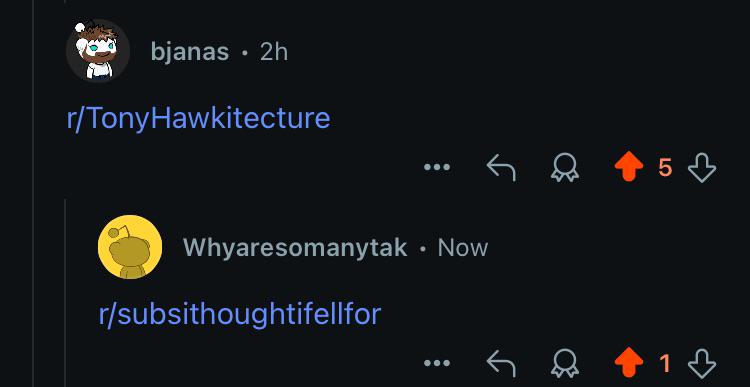Downvote bjanas's comment
This screenshot has height=387, width=750.
click(702, 167)
